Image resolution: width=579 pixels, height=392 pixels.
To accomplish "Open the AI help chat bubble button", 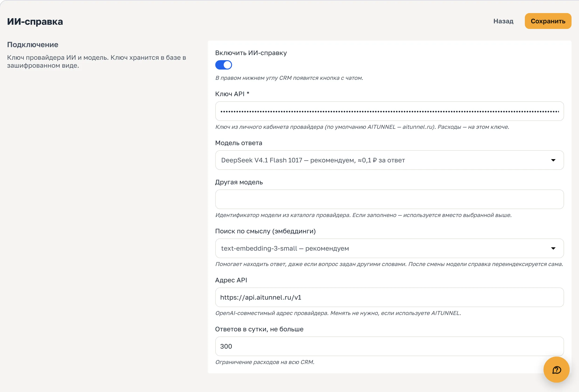I will 556,370.
